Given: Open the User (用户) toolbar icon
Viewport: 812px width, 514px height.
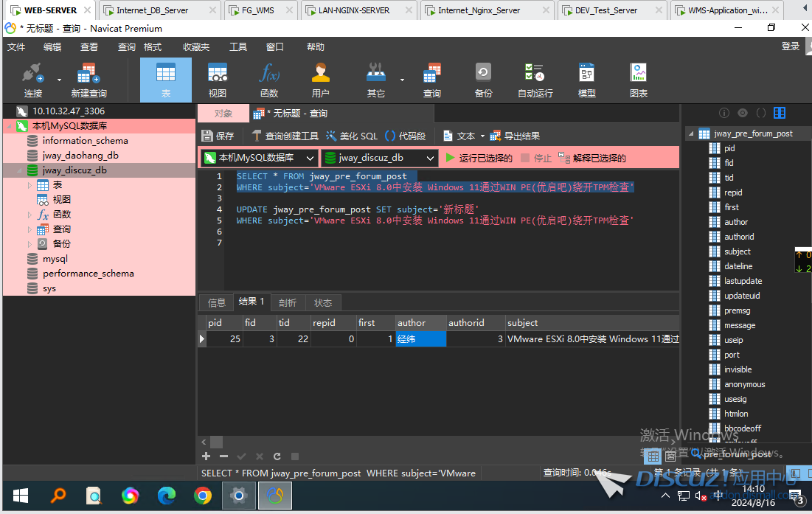Looking at the screenshot, I should (x=321, y=80).
